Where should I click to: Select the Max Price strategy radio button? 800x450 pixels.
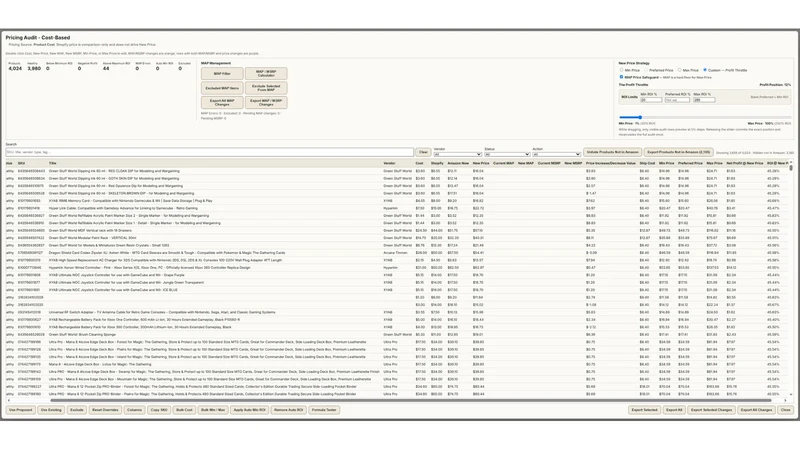point(680,70)
